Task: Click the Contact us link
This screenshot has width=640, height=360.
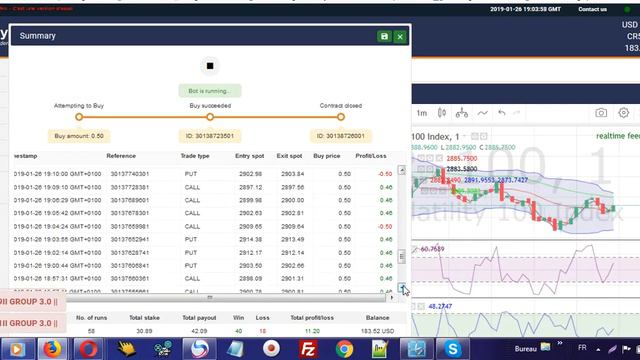Action: click(x=592, y=9)
